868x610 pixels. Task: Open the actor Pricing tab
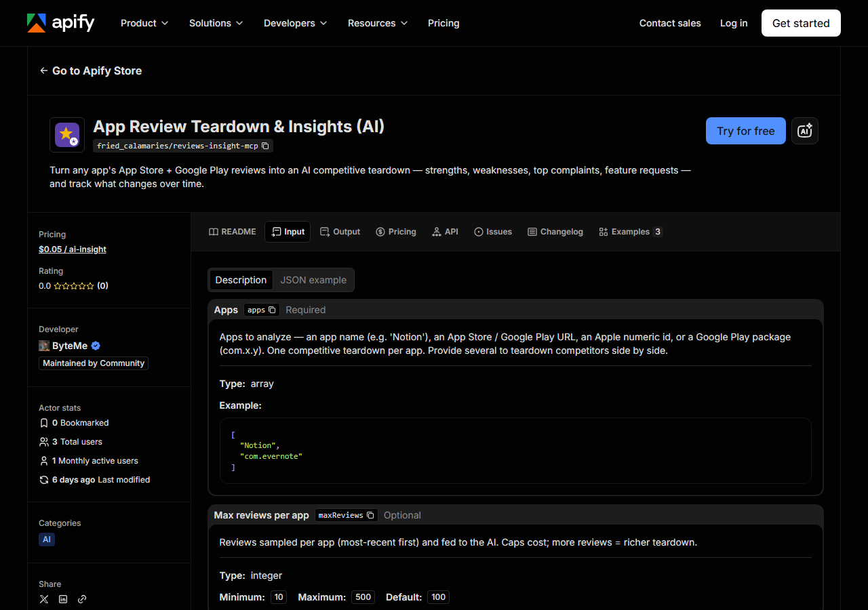coord(396,232)
